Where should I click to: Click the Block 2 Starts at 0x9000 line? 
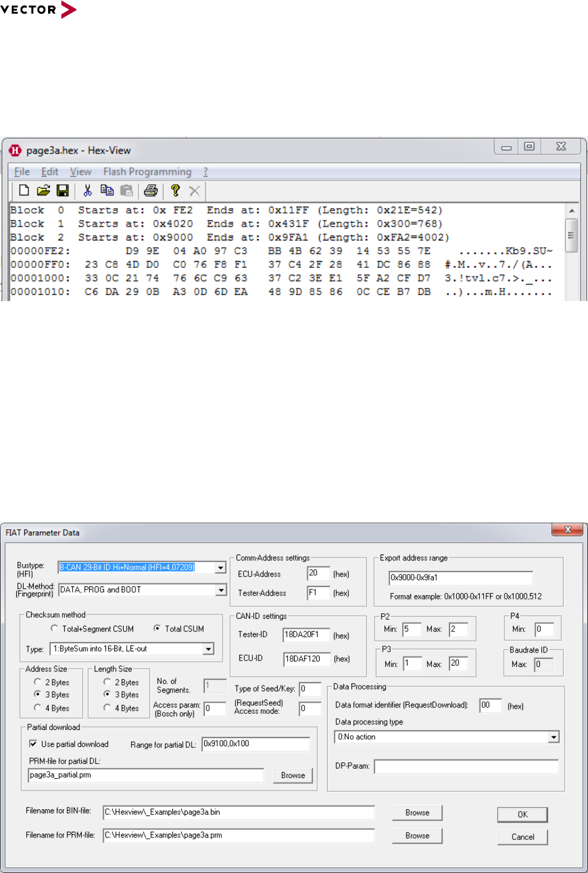click(229, 238)
